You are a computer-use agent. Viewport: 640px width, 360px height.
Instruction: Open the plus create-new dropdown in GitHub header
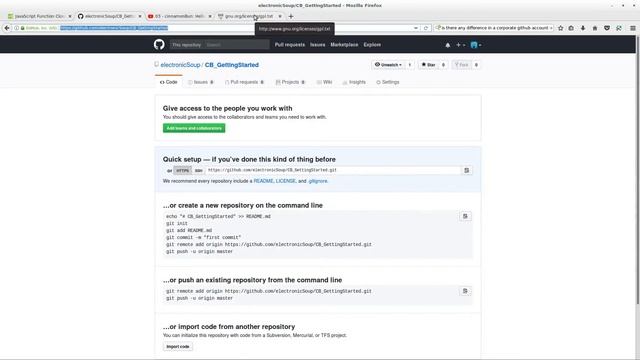point(460,45)
